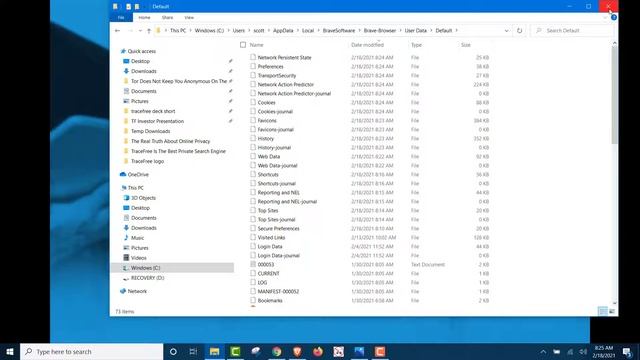Open the Share ribbon tab

pos(167,18)
